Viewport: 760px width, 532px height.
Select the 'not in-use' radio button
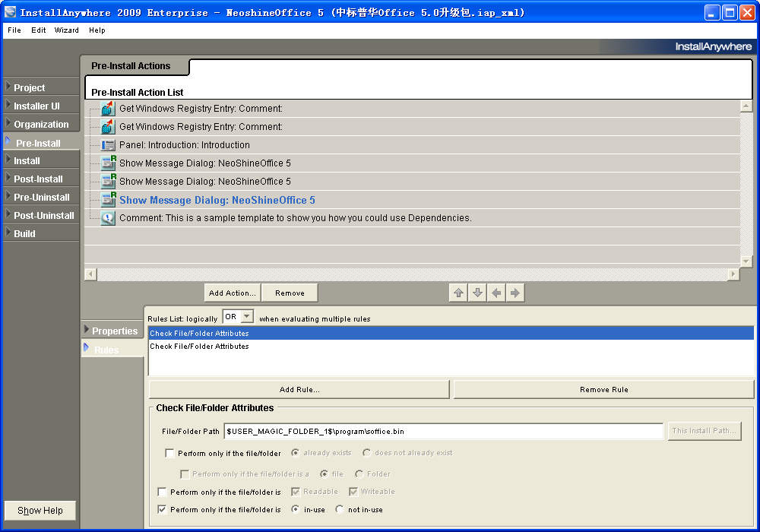pos(340,509)
